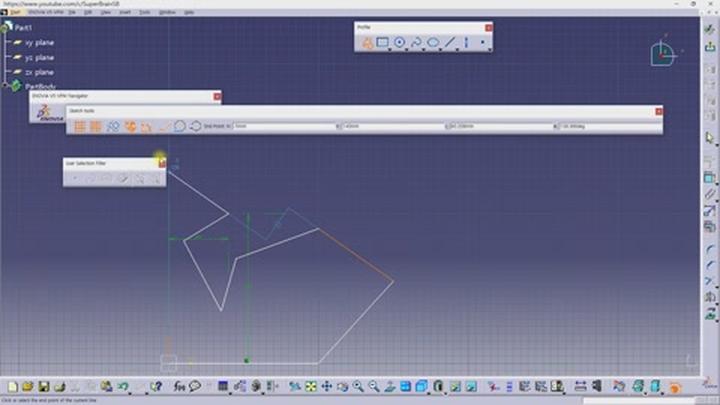Select the Line tool in Profile toolbar
The image size is (720, 405).
(x=450, y=43)
